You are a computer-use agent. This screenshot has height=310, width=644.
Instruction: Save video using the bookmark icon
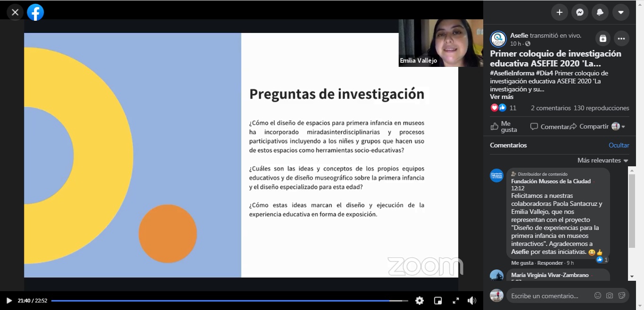tap(603, 39)
